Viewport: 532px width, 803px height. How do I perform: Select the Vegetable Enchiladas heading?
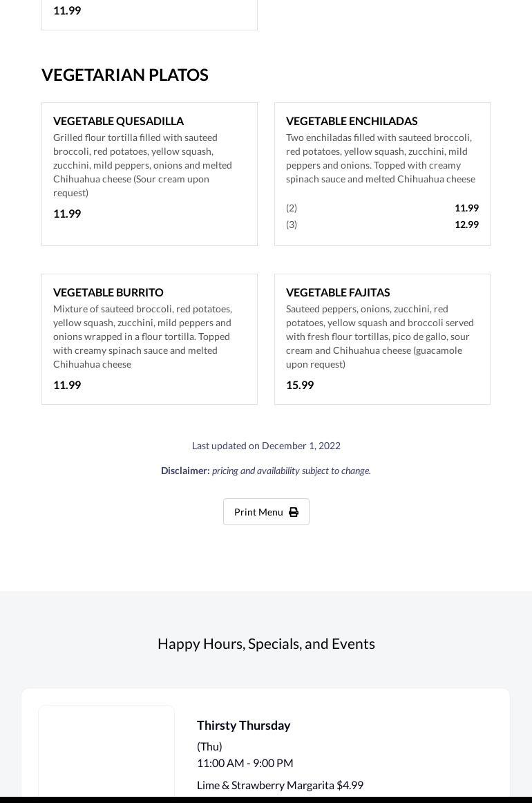[352, 121]
